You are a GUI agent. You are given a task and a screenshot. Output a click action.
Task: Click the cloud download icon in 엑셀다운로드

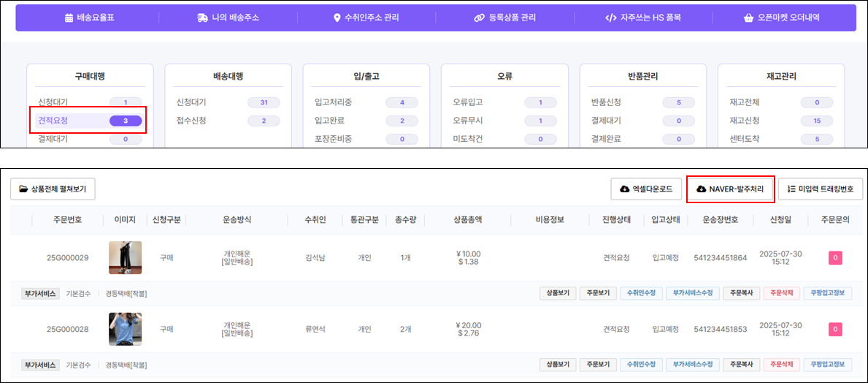[x=625, y=189]
